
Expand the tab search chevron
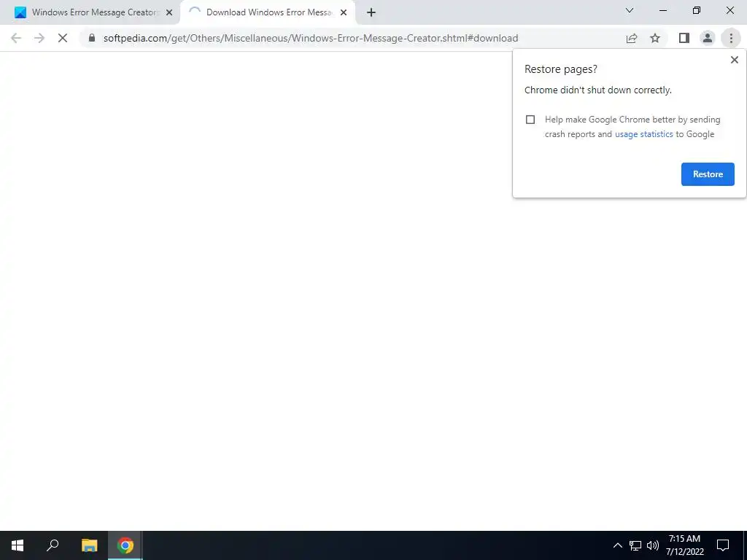[630, 10]
